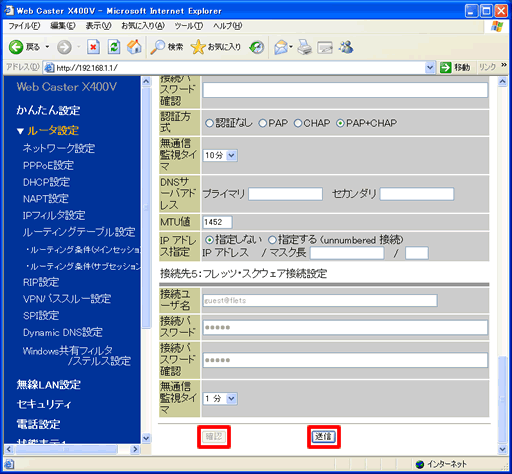Open NAPT設定 link
Viewport: 512px width, 474px height.
(46, 199)
